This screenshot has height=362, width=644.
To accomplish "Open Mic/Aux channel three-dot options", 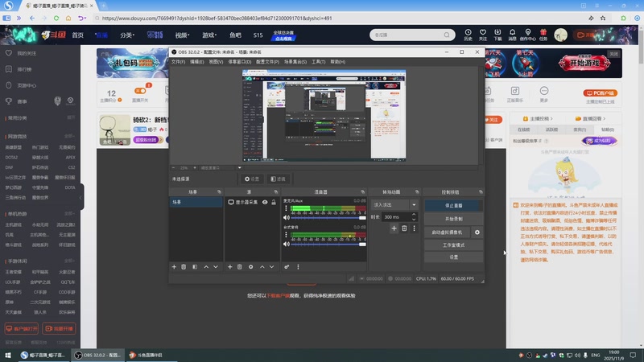I will [287, 208].
